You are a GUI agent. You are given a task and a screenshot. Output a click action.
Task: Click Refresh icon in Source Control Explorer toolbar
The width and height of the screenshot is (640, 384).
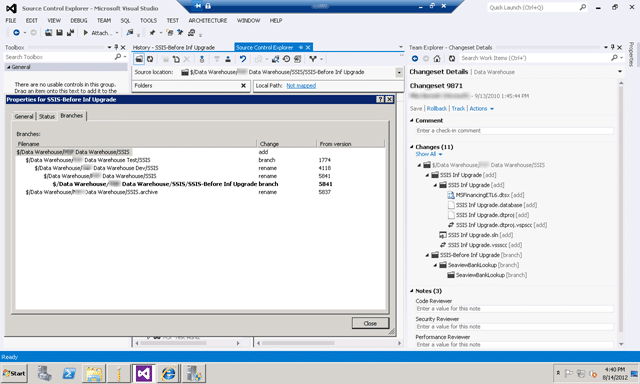(x=150, y=59)
